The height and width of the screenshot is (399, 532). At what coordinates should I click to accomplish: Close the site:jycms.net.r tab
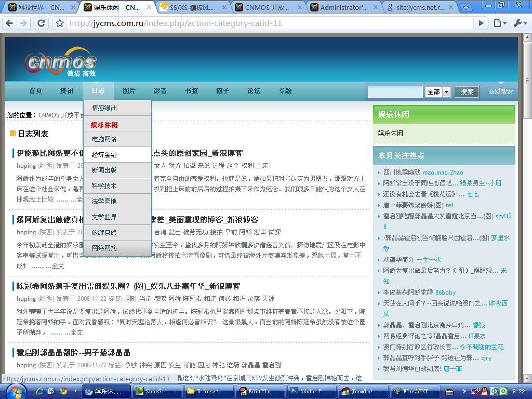pyautogui.click(x=450, y=7)
